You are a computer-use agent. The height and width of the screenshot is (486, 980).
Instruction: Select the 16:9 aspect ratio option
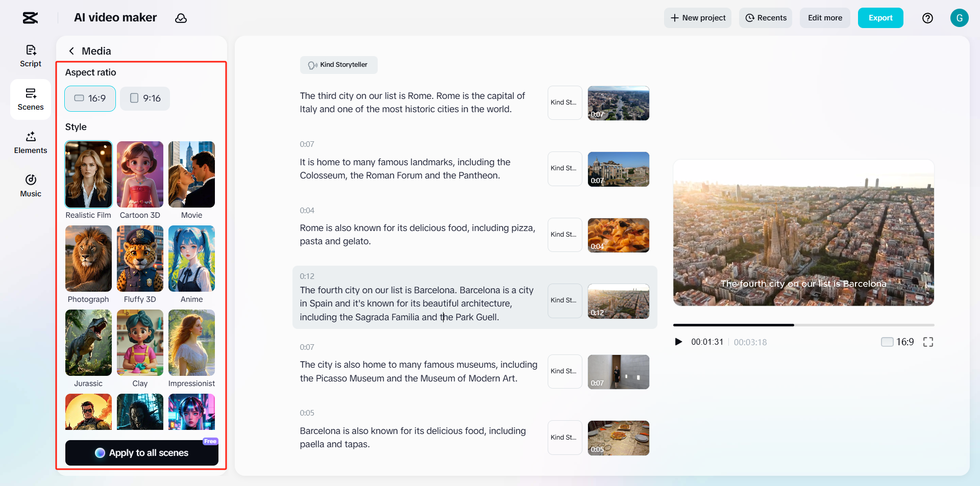pyautogui.click(x=90, y=98)
